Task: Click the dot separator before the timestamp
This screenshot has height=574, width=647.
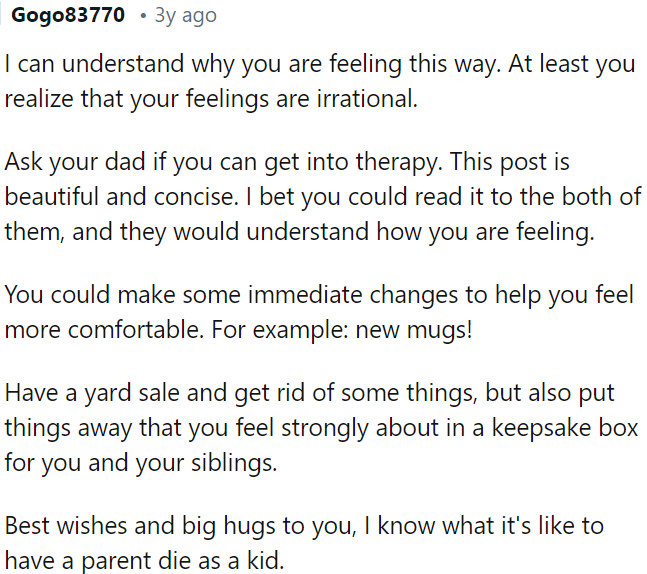Action: point(145,17)
